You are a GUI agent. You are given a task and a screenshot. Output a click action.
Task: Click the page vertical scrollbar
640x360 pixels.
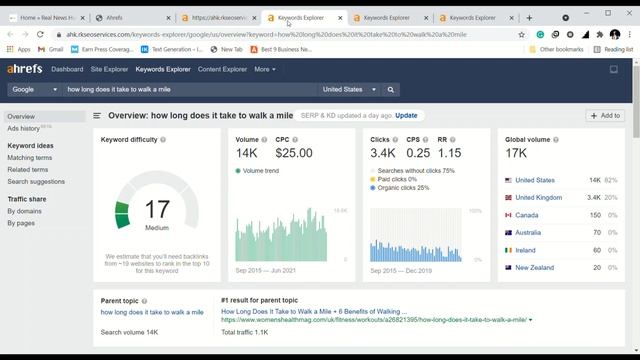[x=636, y=101]
